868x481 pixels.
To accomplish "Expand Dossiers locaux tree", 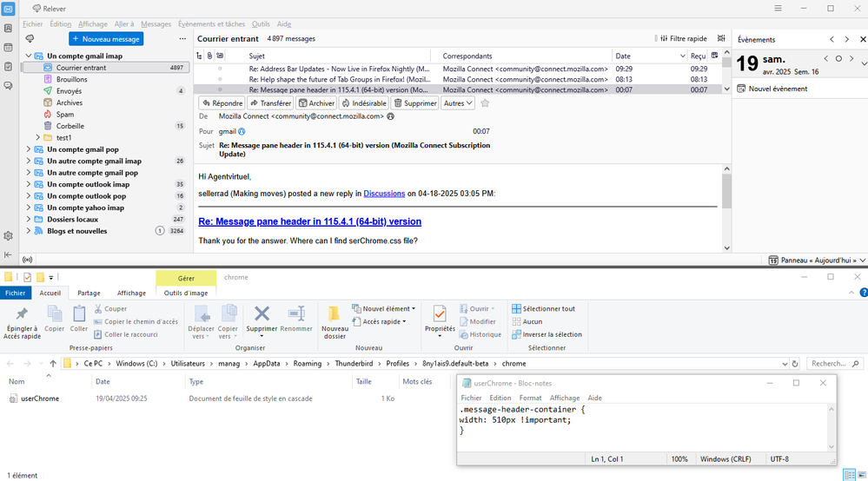I will [x=28, y=220].
